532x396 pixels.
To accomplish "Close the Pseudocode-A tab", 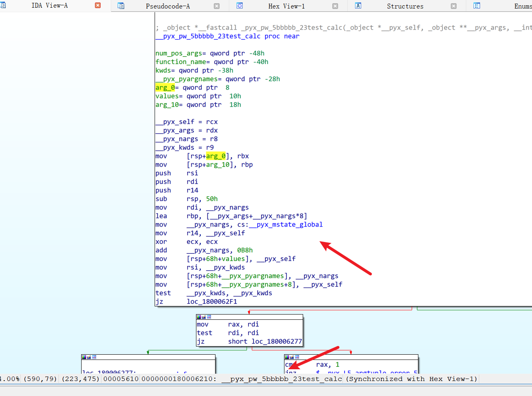I will (x=217, y=6).
